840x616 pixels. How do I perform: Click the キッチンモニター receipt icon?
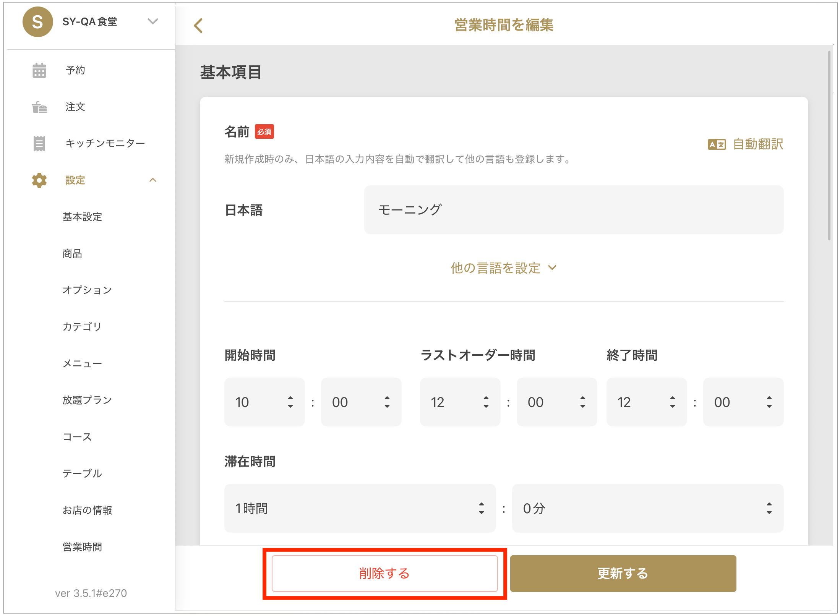[x=39, y=144]
